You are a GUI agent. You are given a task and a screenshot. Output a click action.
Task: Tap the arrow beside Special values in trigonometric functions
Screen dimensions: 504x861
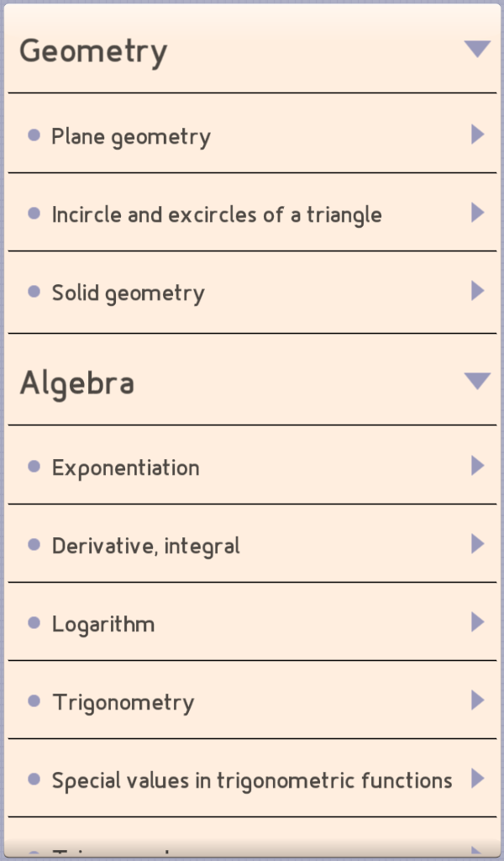[477, 779]
